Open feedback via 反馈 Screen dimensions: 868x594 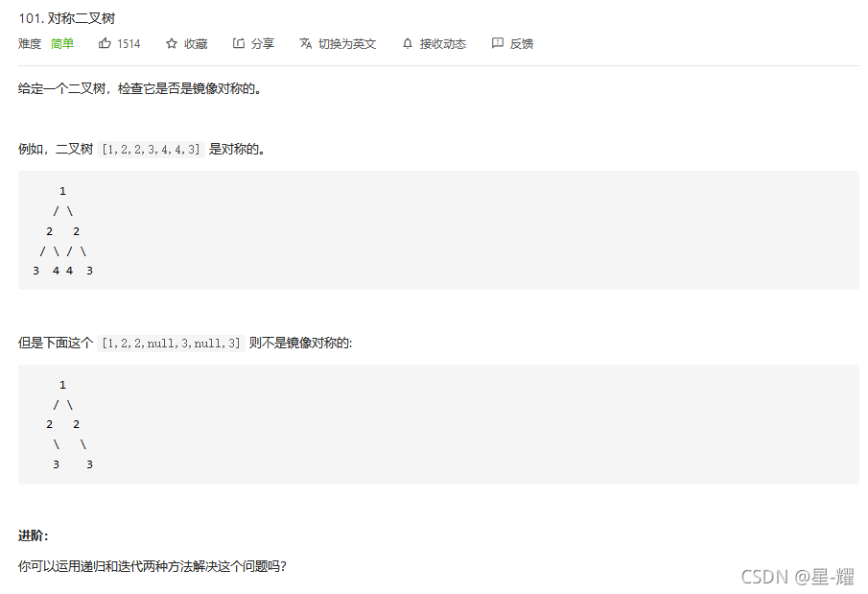[x=512, y=42]
